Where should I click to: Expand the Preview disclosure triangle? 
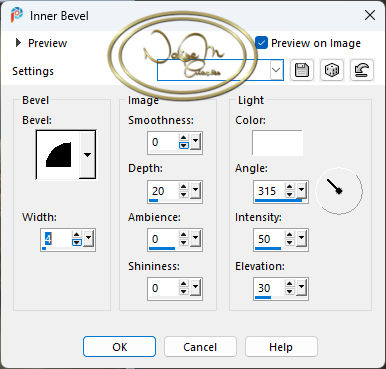19,43
